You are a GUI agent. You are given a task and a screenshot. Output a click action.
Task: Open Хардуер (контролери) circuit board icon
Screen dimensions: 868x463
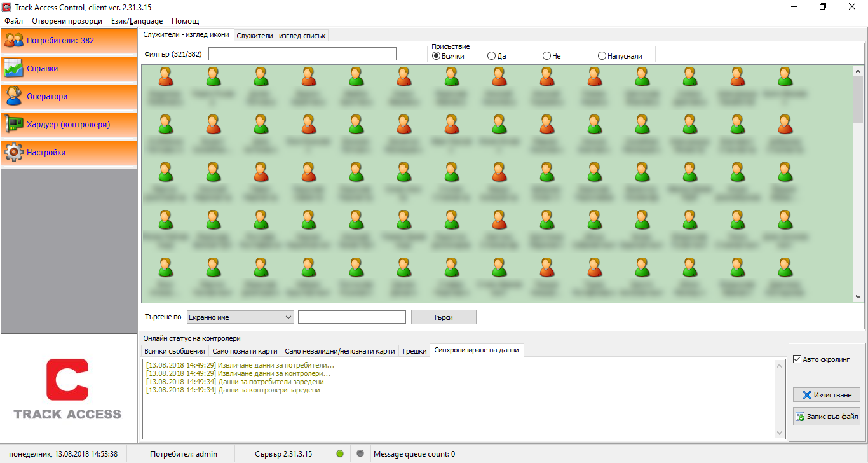(14, 125)
